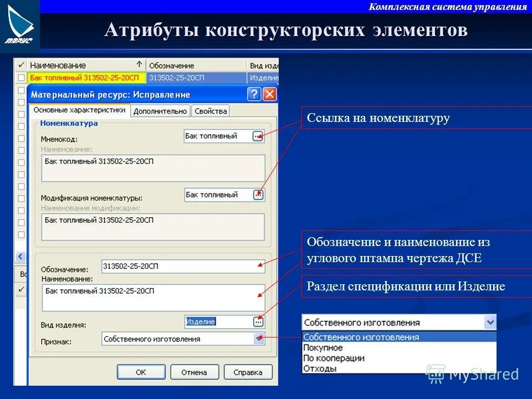
Task: Open the Mnemokod lookup ellipsis button
Action: (258, 136)
